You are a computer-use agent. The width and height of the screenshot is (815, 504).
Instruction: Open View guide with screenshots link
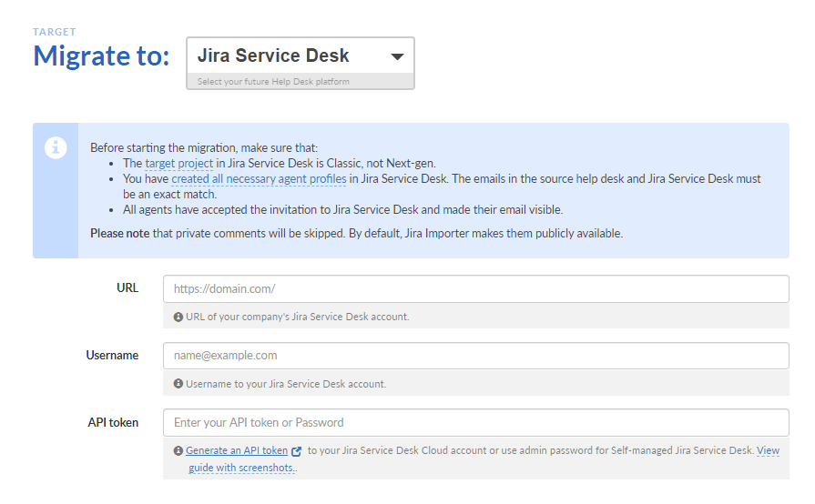click(x=769, y=450)
